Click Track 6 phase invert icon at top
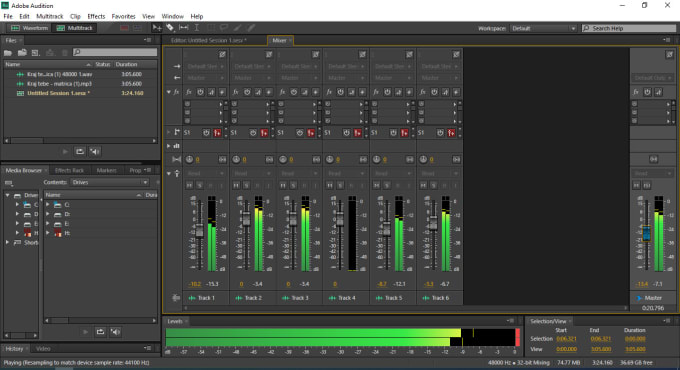This screenshot has width=680, height=370. 456,55
